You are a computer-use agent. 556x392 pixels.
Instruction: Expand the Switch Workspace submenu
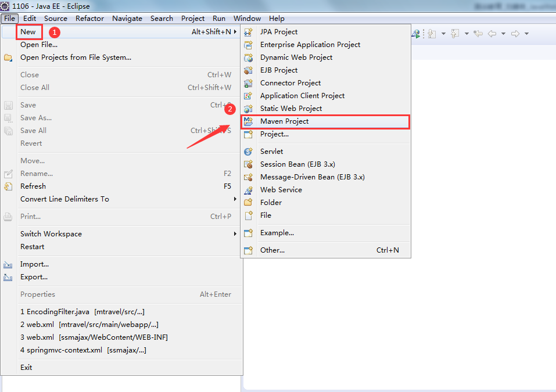tap(121, 234)
